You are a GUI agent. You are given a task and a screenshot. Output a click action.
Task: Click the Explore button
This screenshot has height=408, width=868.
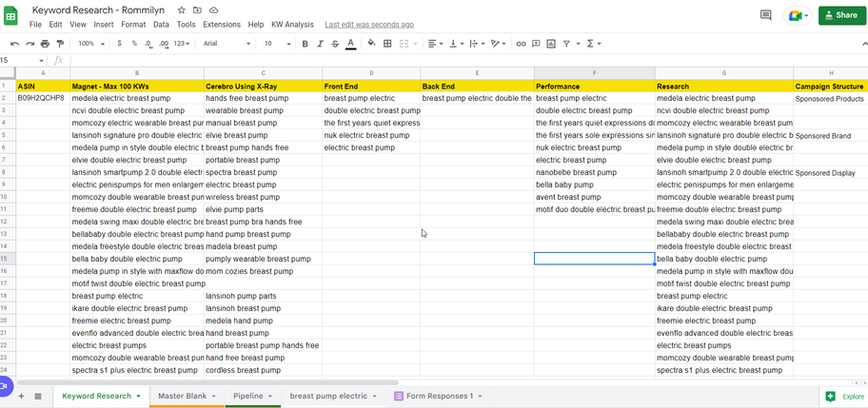point(845,397)
